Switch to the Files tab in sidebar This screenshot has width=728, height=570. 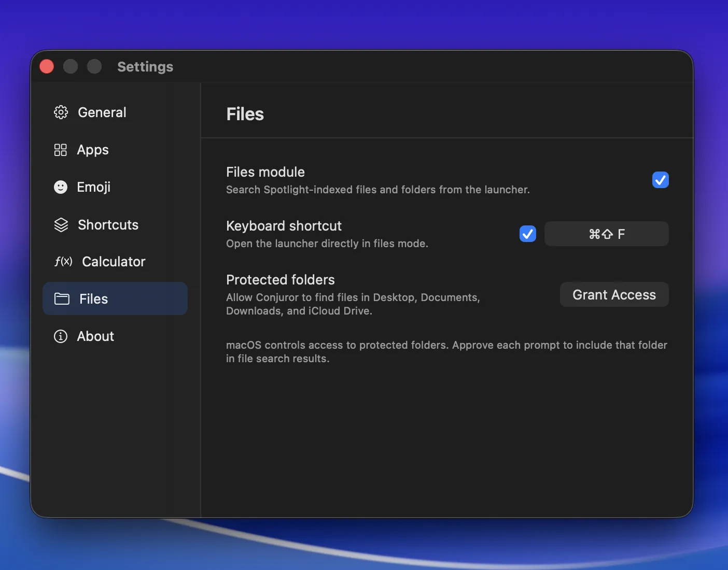click(x=115, y=298)
